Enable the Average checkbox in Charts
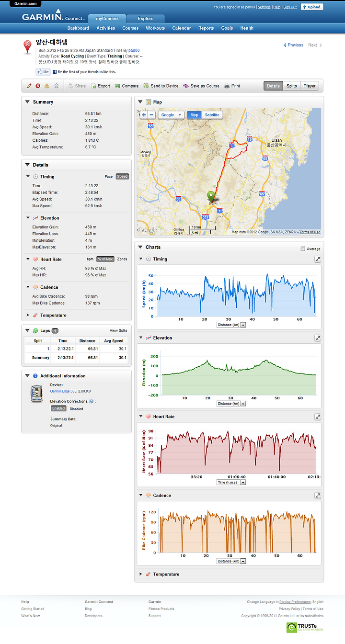This screenshot has height=644, width=345. pyautogui.click(x=302, y=249)
